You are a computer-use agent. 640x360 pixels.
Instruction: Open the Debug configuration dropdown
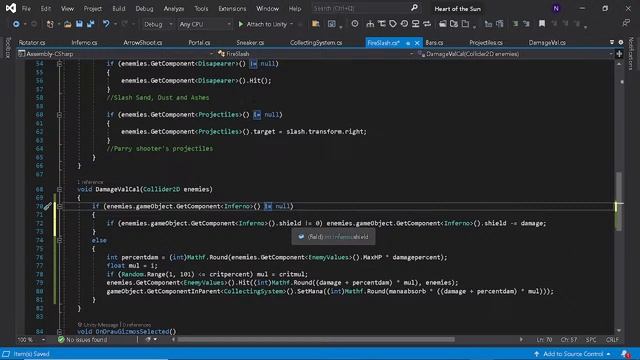click(x=158, y=24)
